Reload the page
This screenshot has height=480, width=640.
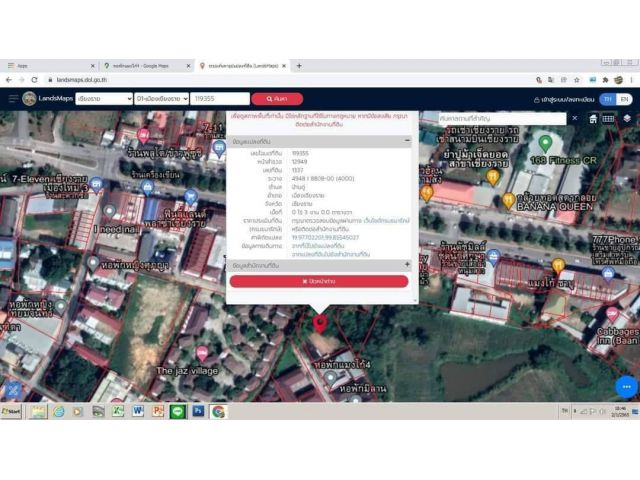click(x=34, y=80)
